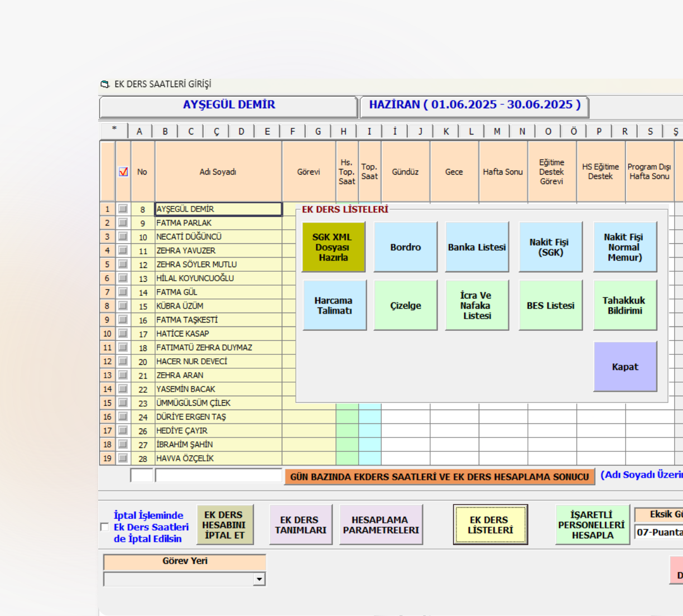Select the letter A filter tab
683x616 pixels.
140,131
